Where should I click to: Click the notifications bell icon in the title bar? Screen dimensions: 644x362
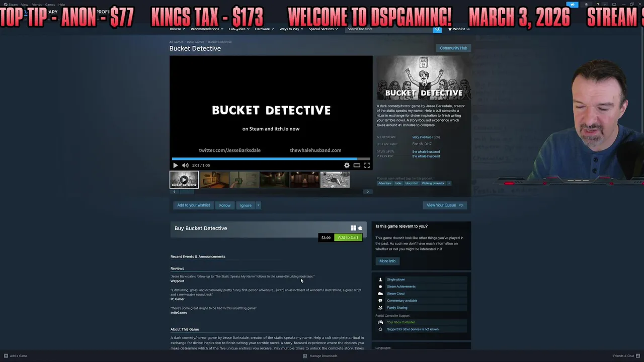coord(586,5)
